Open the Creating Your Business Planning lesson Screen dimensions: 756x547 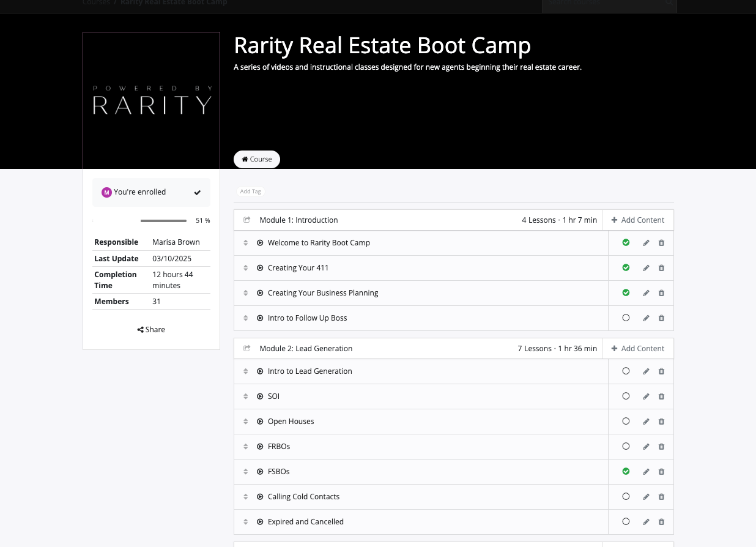[323, 293]
